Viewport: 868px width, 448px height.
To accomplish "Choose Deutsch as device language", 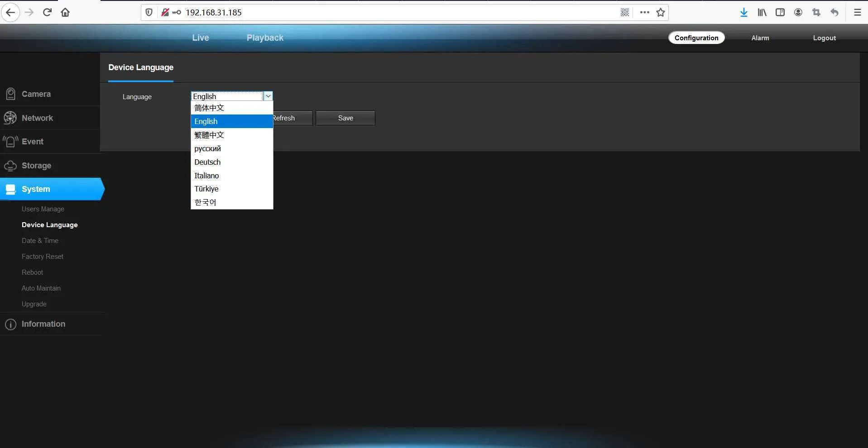I will (x=232, y=162).
